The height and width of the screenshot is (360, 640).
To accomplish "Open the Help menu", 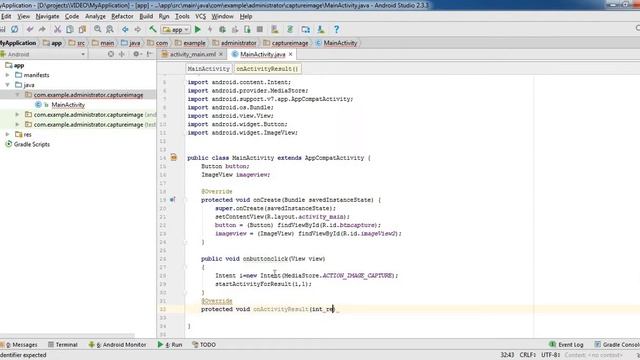I will (246, 16).
